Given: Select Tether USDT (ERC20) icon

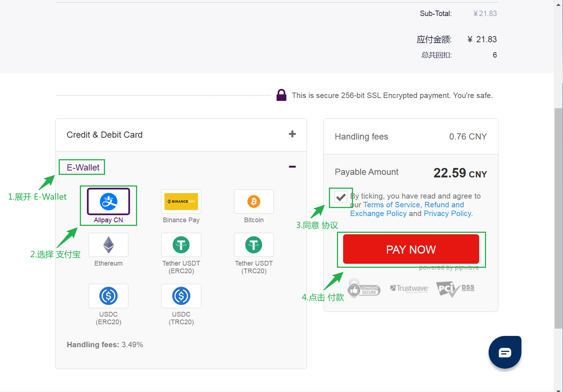Looking at the screenshot, I should (181, 245).
